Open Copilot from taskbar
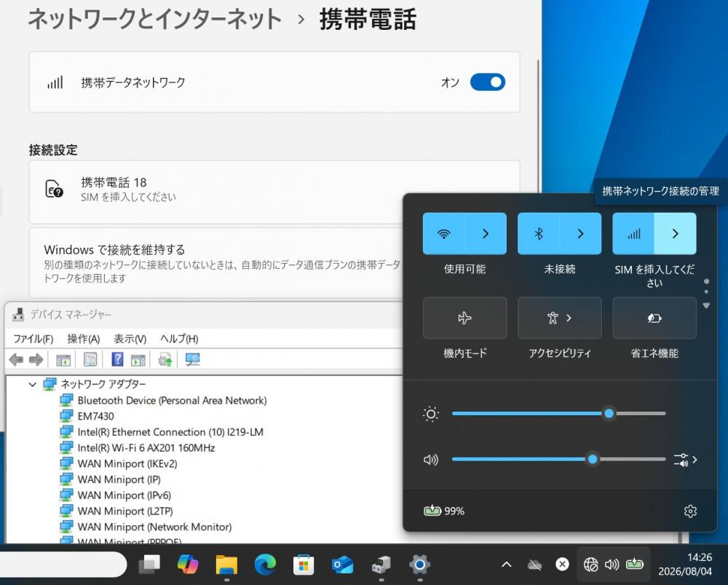Viewport: 728px width, 585px height. pyautogui.click(x=188, y=564)
